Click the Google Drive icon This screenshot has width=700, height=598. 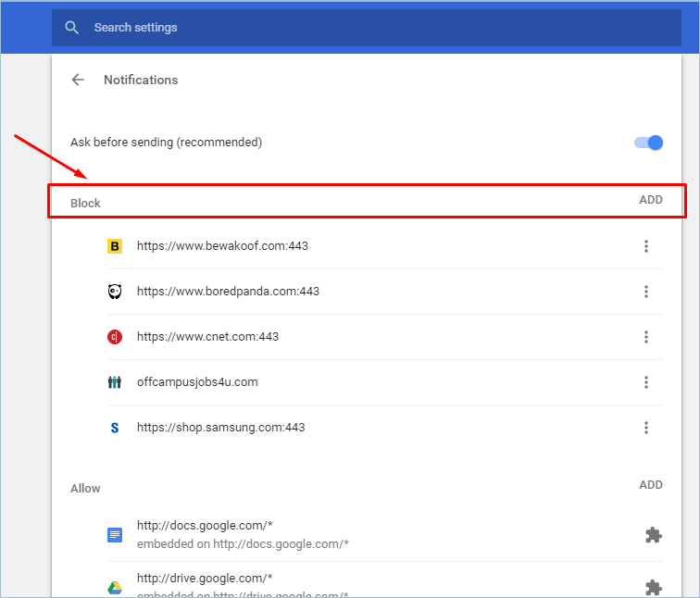[x=115, y=587]
